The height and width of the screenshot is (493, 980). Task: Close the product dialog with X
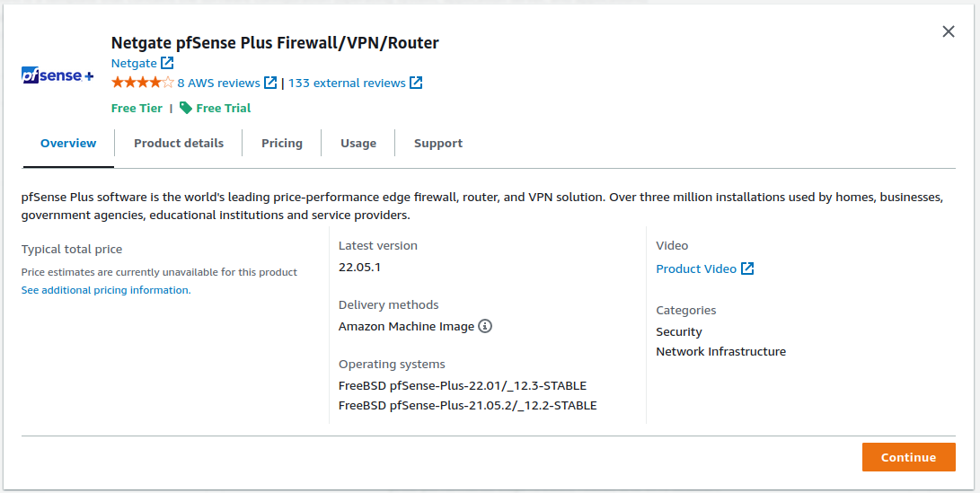(949, 31)
